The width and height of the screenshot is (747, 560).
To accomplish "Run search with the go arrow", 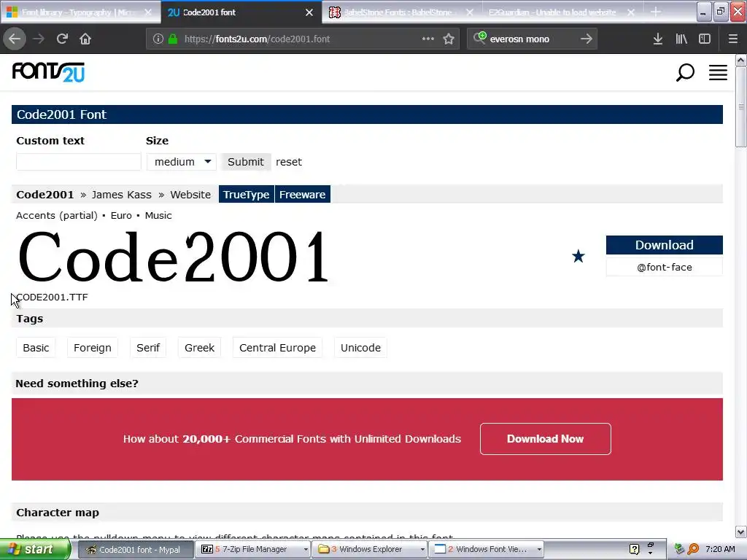I will pos(587,39).
